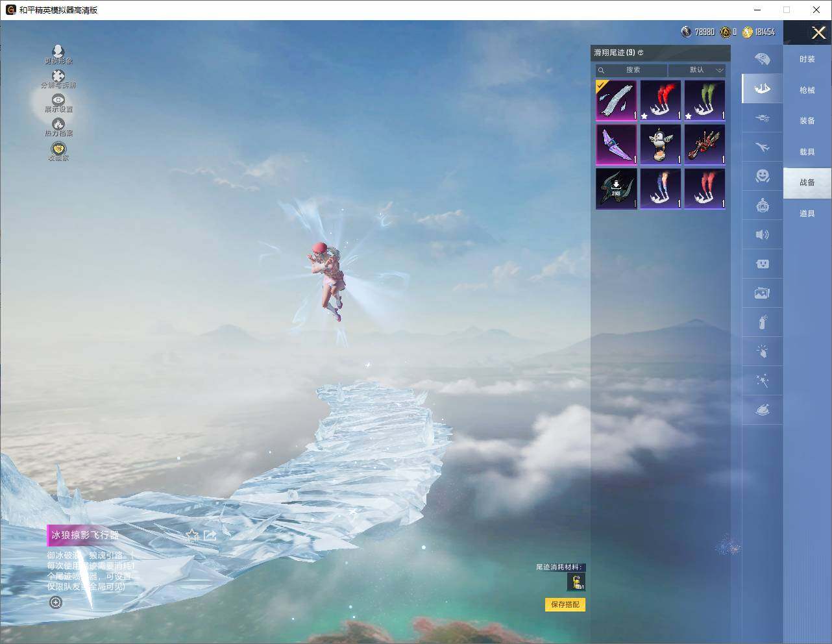This screenshot has height=644, width=832.
Task: Select the purple glider wing item
Action: pyautogui.click(x=617, y=144)
